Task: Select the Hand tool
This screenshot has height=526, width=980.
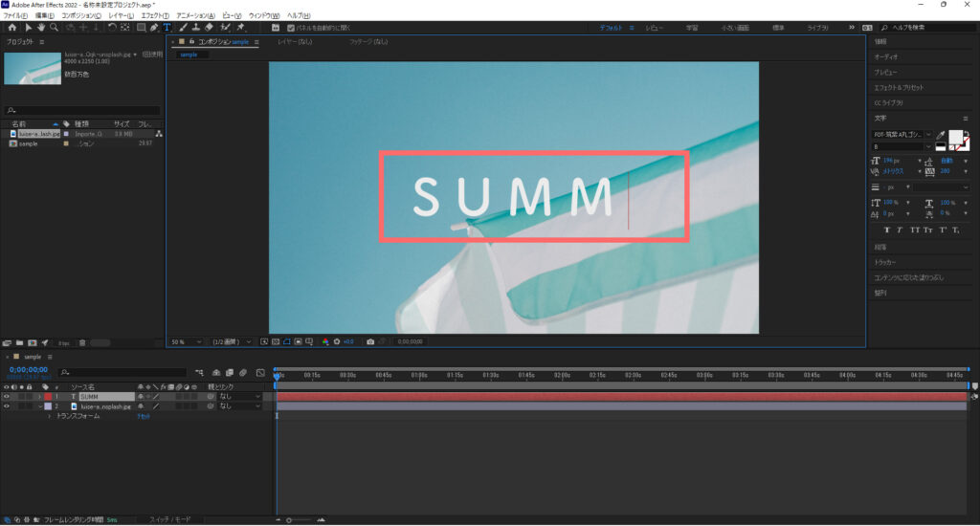Action: [x=42, y=28]
